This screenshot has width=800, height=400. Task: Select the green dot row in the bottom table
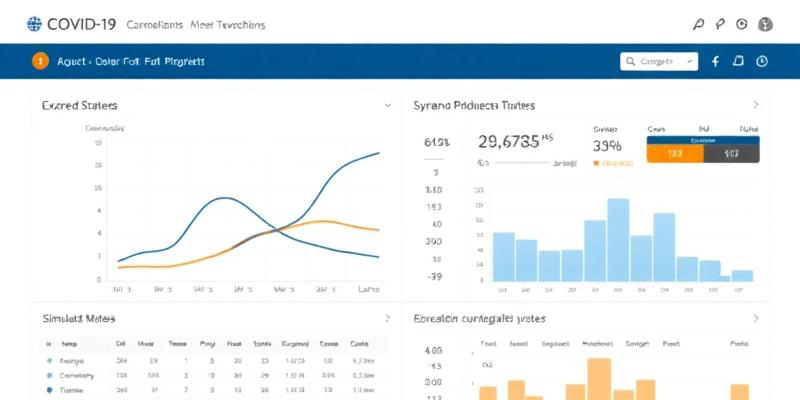(49, 358)
